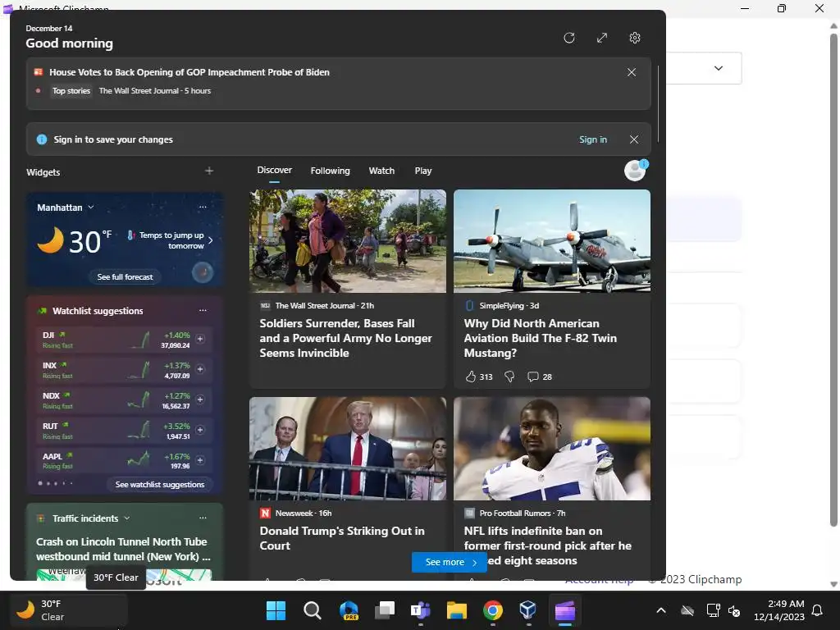Launch Google Chrome from taskbar
Image resolution: width=840 pixels, height=630 pixels.
(x=493, y=610)
